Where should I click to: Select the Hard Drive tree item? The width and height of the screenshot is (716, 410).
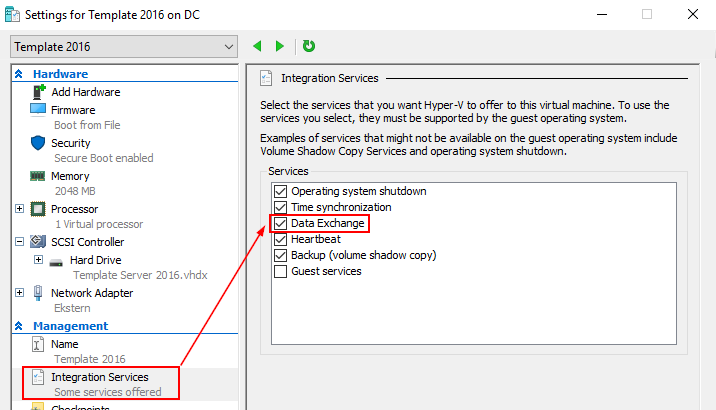tap(95, 260)
